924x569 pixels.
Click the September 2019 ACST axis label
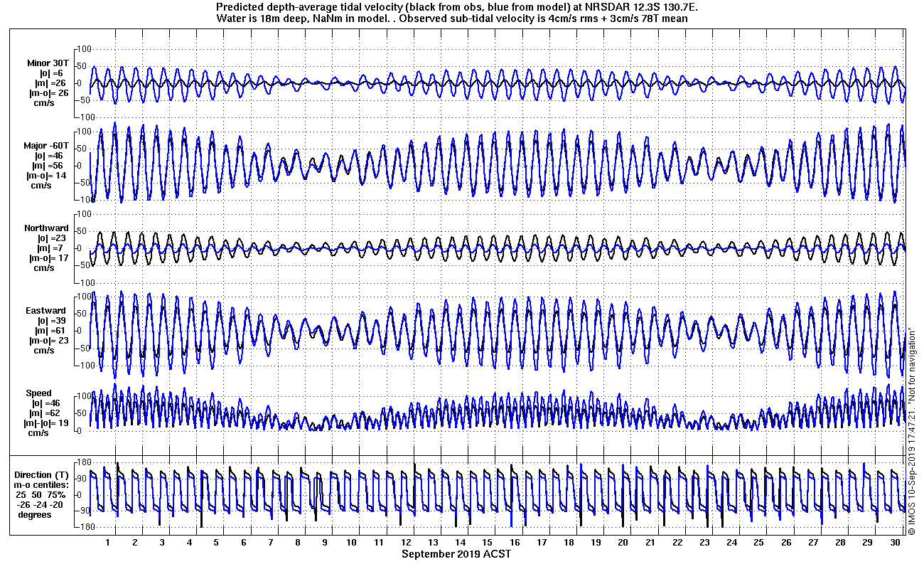pos(456,554)
